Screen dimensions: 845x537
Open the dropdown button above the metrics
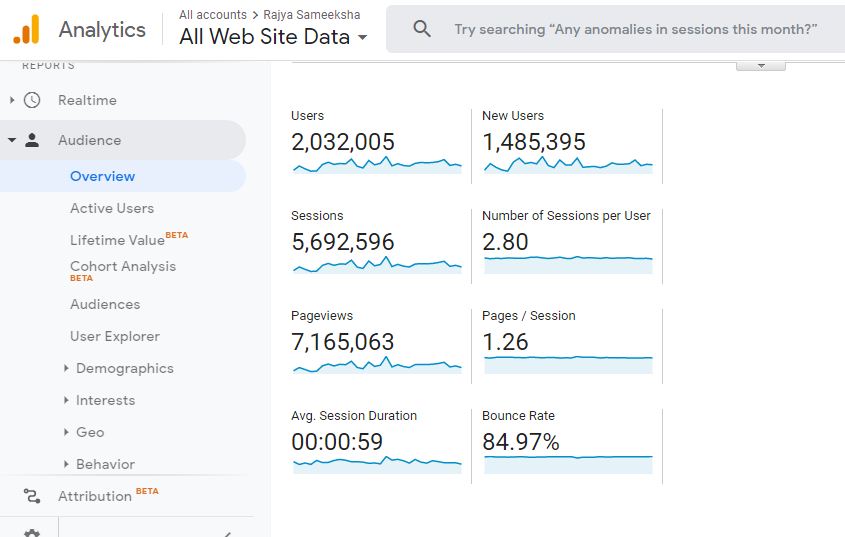click(x=761, y=66)
